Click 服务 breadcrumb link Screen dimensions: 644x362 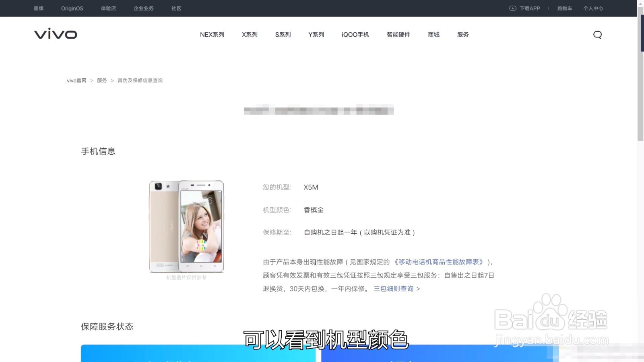(102, 80)
